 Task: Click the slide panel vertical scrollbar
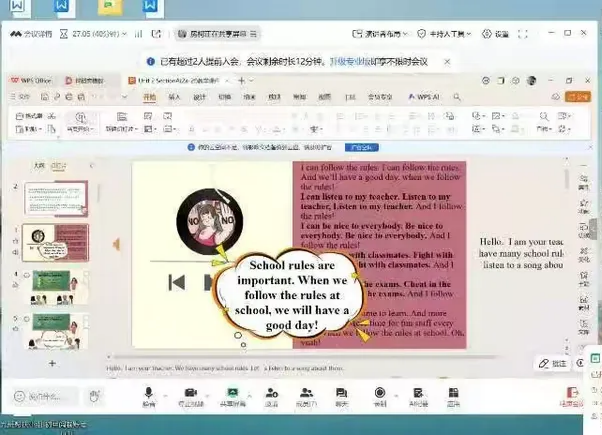(x=99, y=193)
